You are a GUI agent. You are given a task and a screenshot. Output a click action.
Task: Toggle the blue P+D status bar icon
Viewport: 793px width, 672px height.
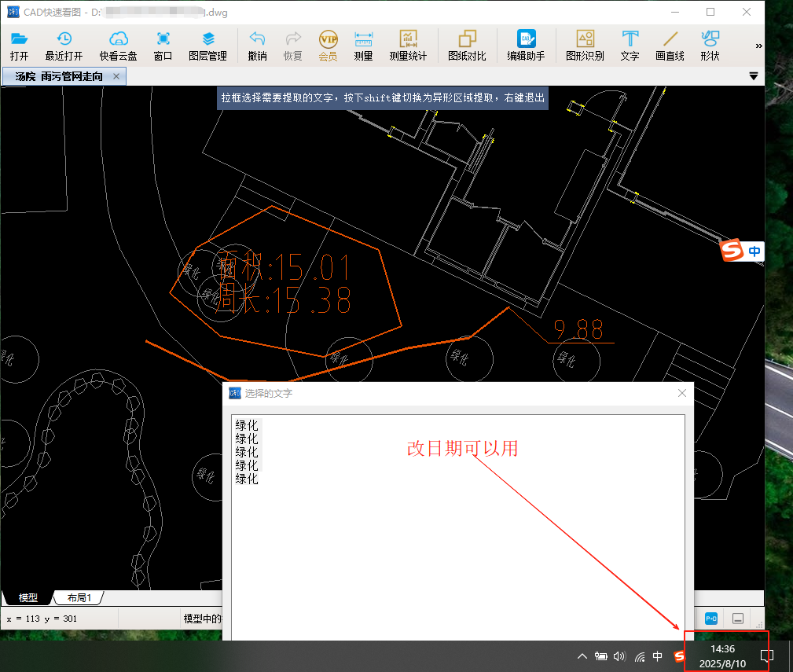tap(711, 619)
